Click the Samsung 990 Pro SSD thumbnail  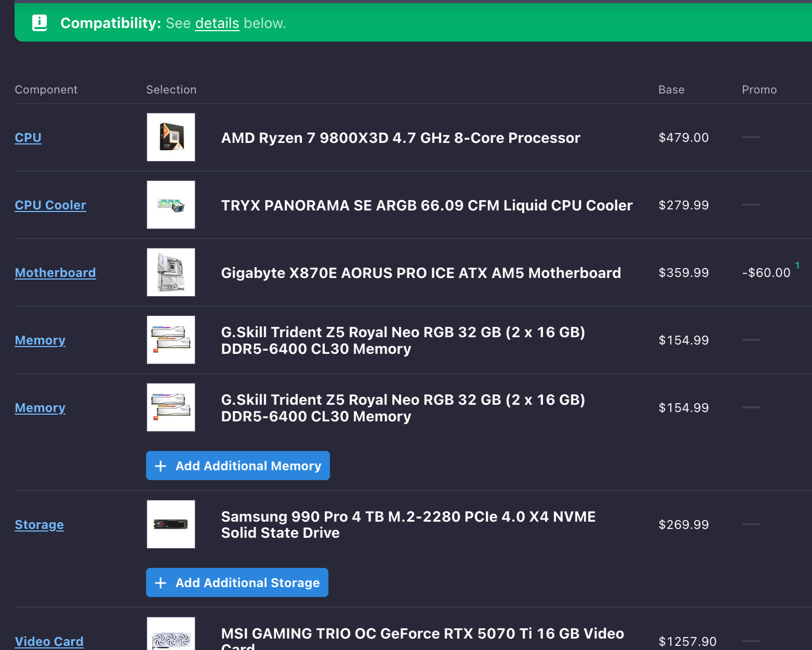point(171,524)
